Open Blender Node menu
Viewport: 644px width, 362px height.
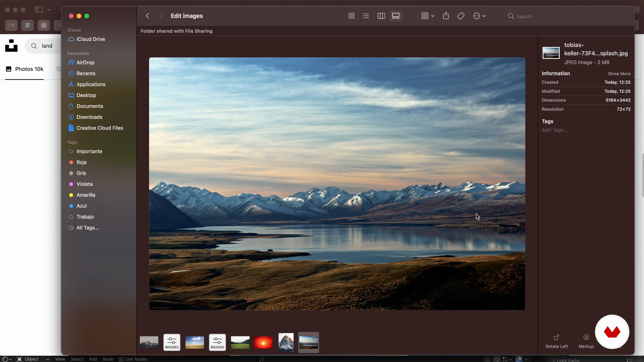(x=108, y=359)
